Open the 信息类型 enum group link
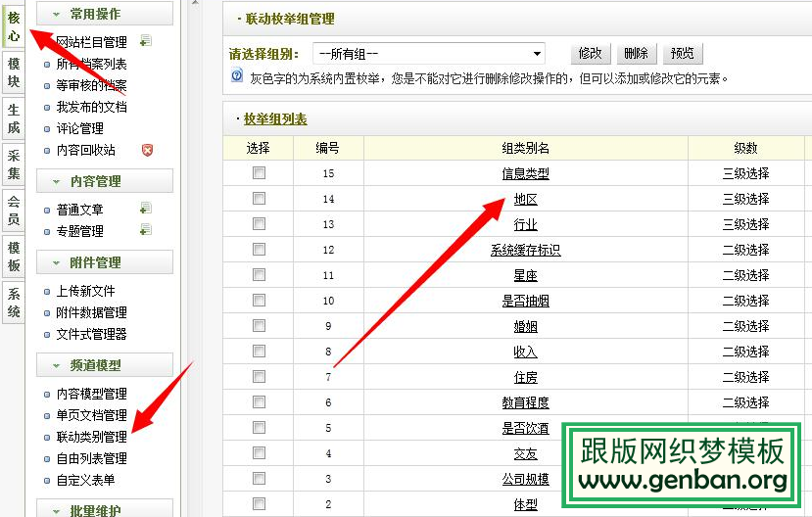The height and width of the screenshot is (517, 812). [x=525, y=173]
